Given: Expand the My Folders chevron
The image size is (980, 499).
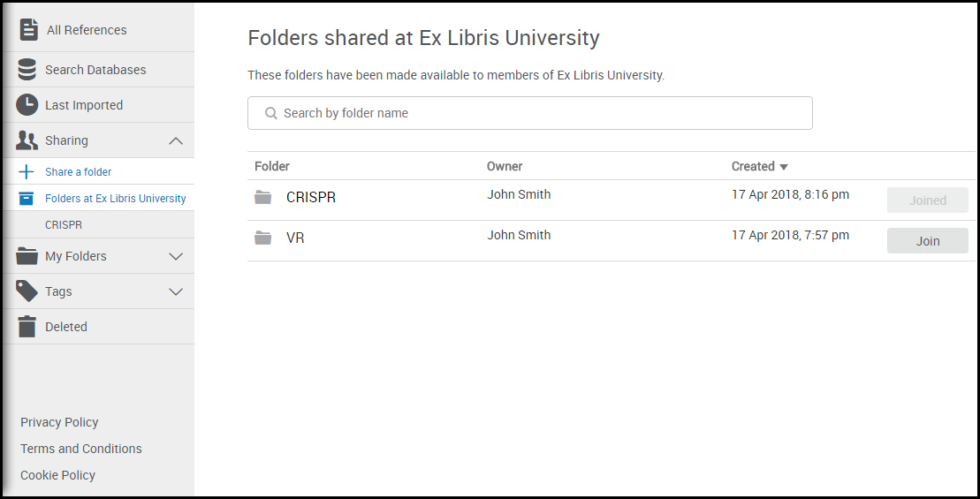Looking at the screenshot, I should tap(176, 256).
